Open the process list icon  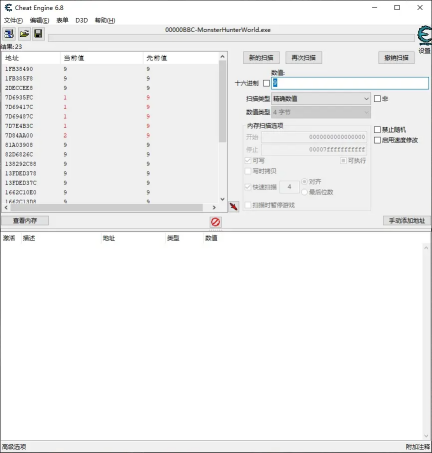tap(9, 34)
